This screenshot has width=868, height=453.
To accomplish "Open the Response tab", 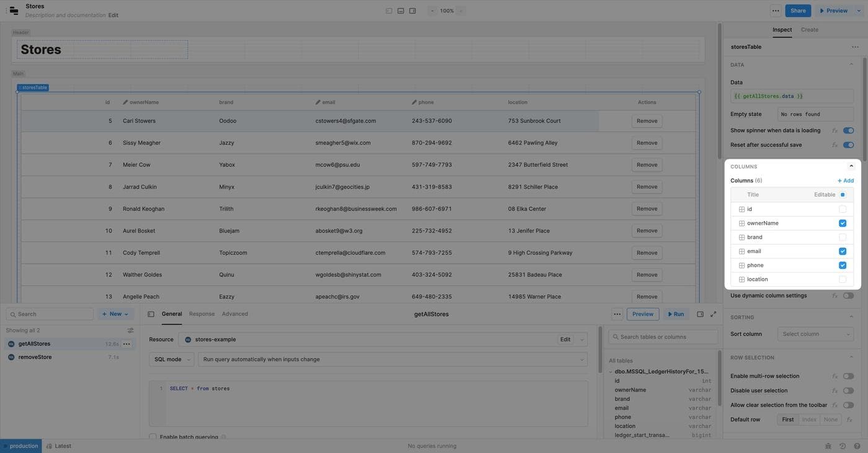I will point(201,314).
